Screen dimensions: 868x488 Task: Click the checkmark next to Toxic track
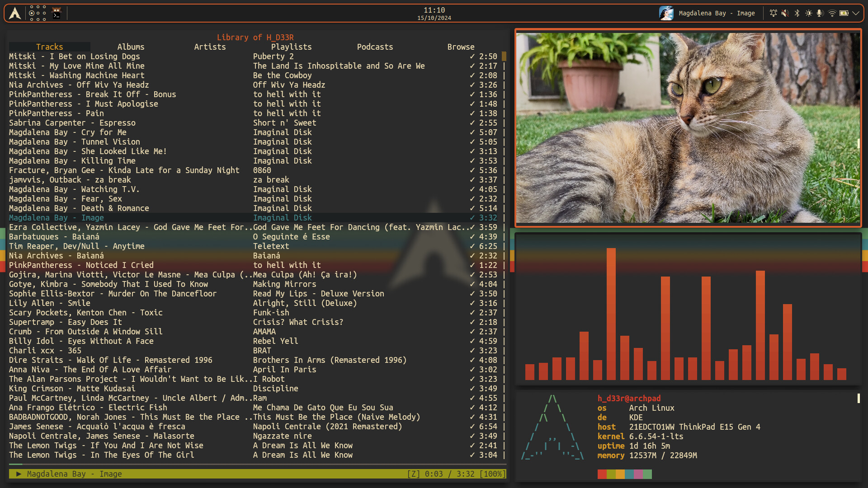pyautogui.click(x=472, y=313)
